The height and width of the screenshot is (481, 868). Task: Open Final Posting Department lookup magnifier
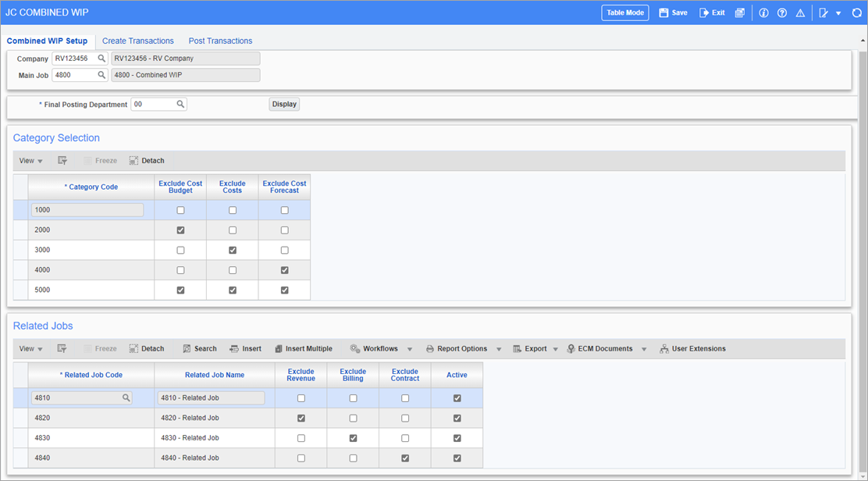tap(180, 104)
